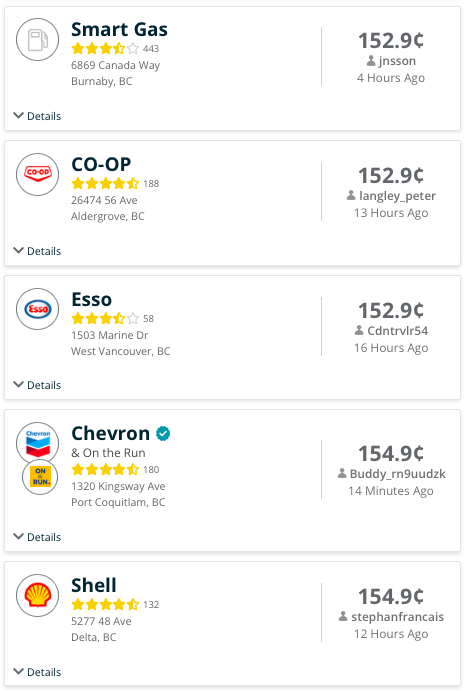Click the Shell brand logo
The height and width of the screenshot is (693, 471).
(x=38, y=595)
